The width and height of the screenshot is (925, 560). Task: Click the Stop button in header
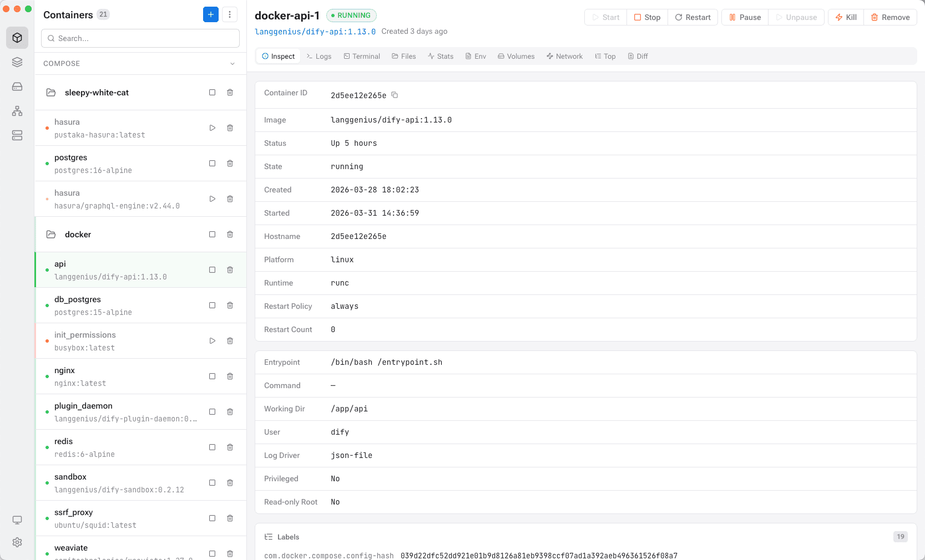point(648,17)
